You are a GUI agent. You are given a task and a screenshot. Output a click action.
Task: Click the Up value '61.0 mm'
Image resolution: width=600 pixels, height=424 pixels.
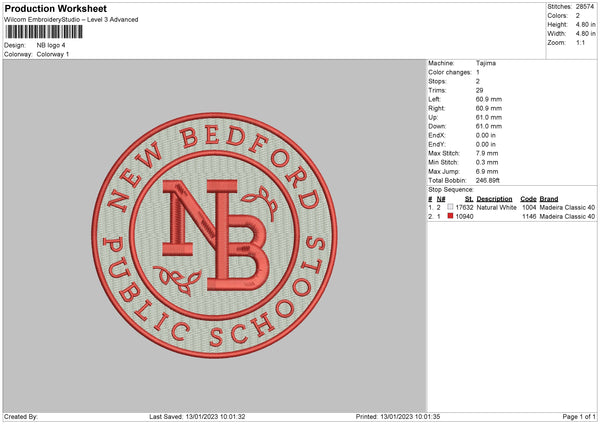point(489,117)
